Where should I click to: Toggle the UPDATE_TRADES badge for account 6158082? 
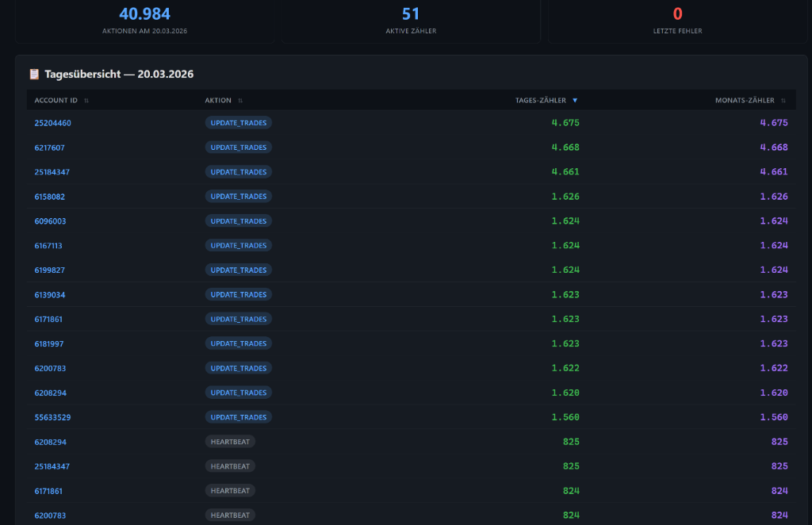238,196
